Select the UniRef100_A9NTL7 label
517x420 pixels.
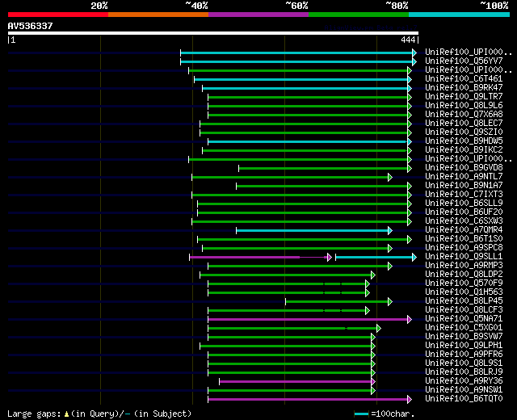click(x=464, y=177)
